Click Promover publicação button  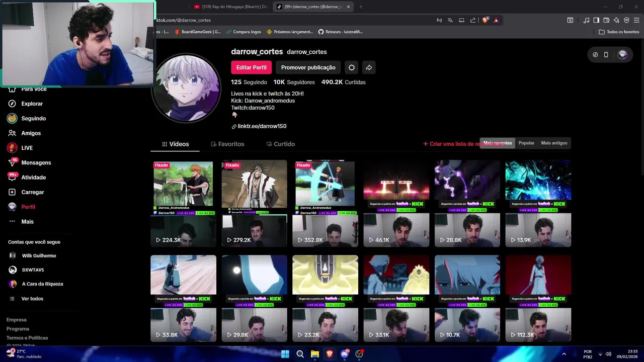tap(308, 67)
